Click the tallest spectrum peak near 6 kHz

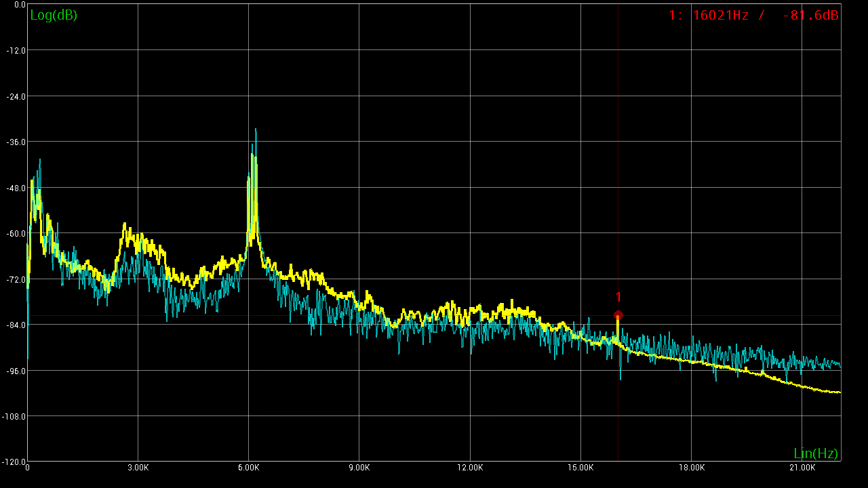point(256,130)
